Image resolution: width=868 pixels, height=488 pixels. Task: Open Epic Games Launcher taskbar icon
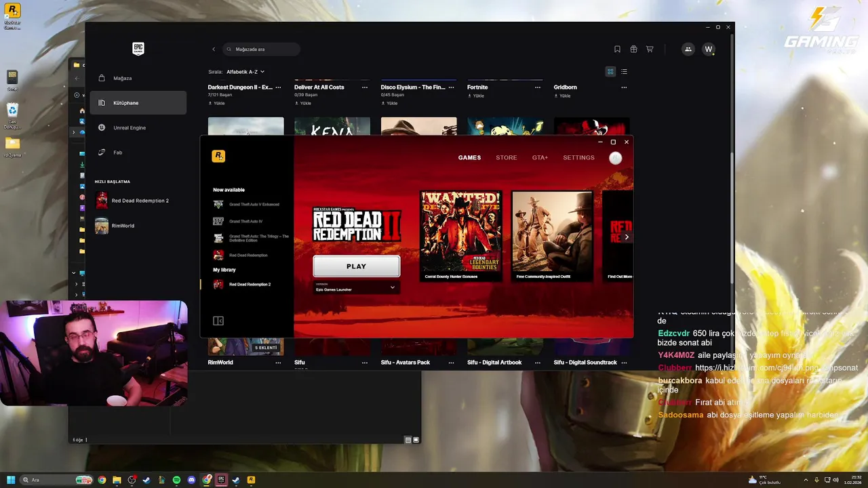pos(221,480)
